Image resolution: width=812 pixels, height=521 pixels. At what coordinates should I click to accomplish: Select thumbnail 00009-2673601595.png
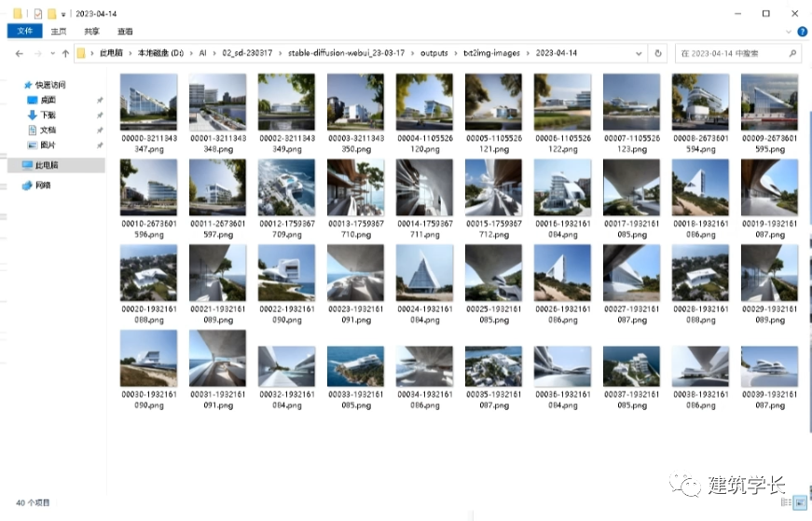769,102
